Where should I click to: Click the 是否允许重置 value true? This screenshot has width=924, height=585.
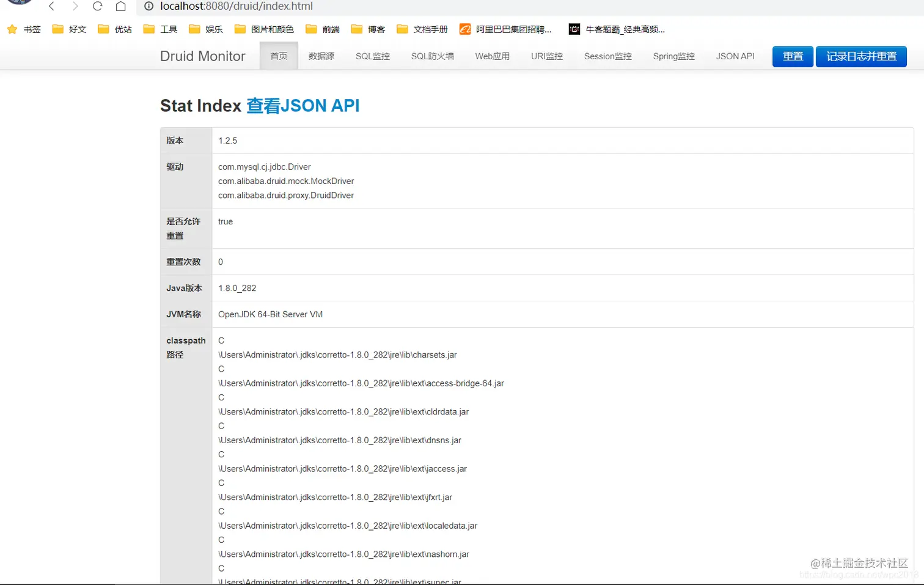pos(226,221)
